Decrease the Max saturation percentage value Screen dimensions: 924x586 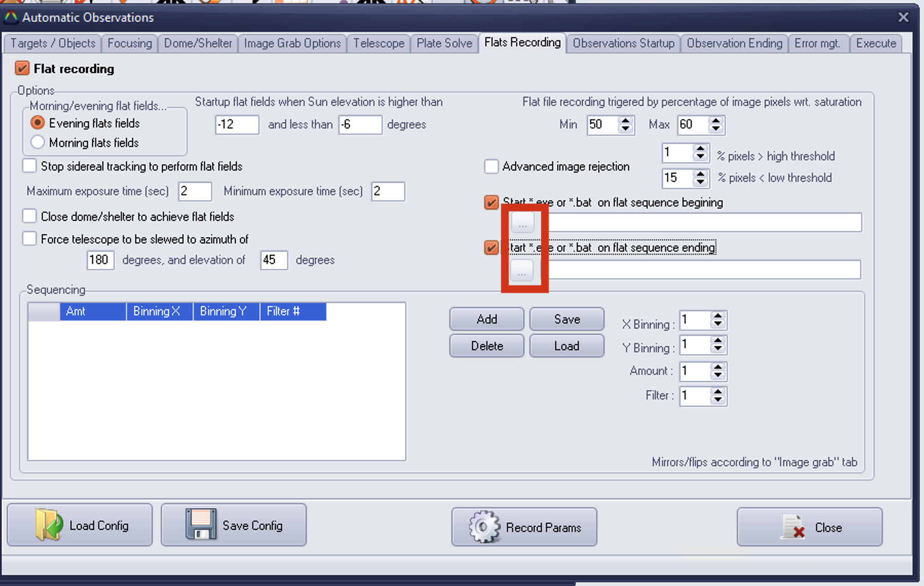point(715,129)
